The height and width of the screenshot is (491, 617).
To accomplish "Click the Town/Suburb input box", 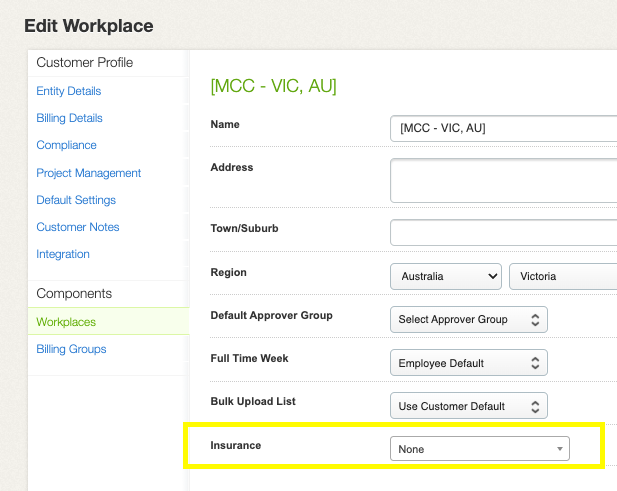I will (503, 233).
